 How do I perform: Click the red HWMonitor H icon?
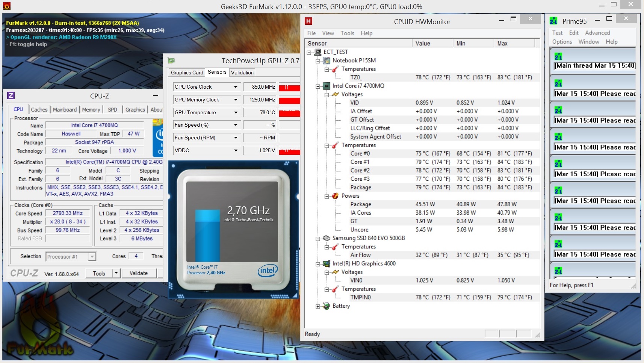pyautogui.click(x=308, y=21)
